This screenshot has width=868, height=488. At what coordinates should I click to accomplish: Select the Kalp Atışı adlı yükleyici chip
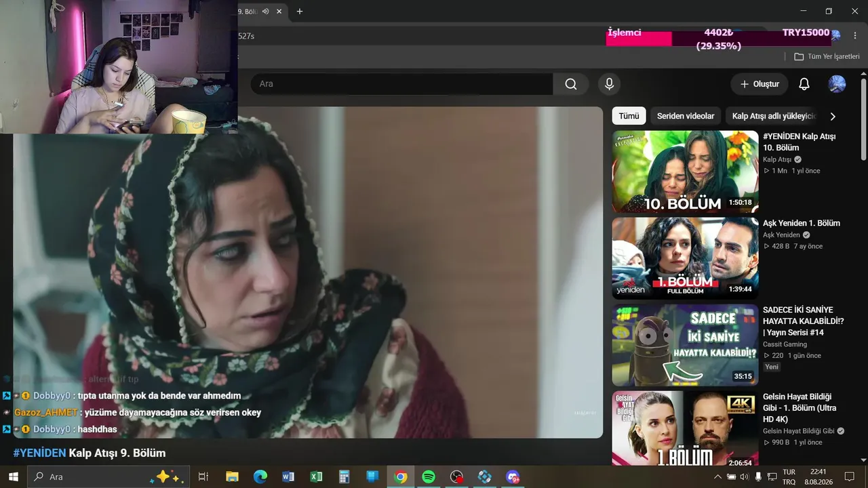tap(773, 116)
